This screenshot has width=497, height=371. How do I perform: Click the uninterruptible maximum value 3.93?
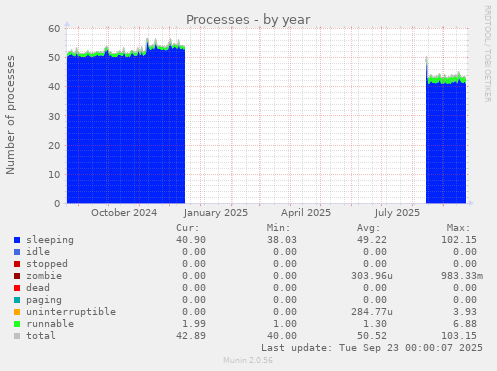click(465, 312)
